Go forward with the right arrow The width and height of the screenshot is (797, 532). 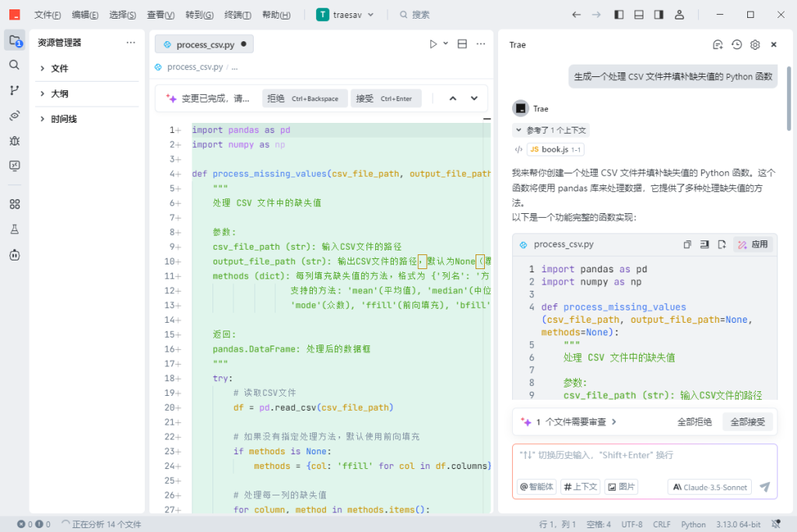(596, 15)
